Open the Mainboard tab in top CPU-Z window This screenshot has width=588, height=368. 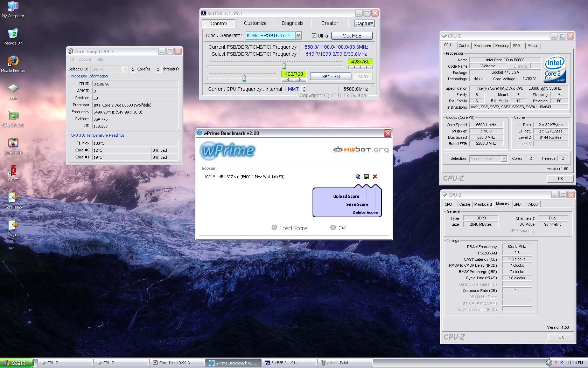pyautogui.click(x=482, y=46)
